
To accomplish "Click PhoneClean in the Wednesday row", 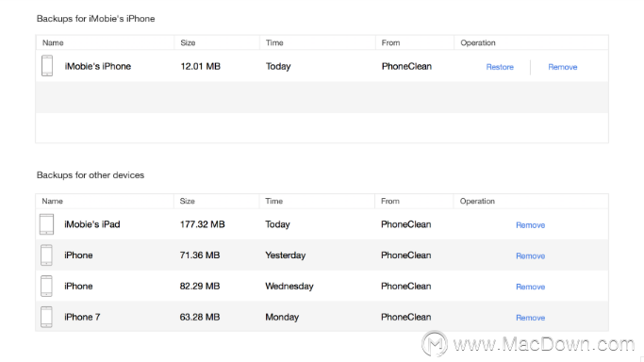I will tap(405, 286).
